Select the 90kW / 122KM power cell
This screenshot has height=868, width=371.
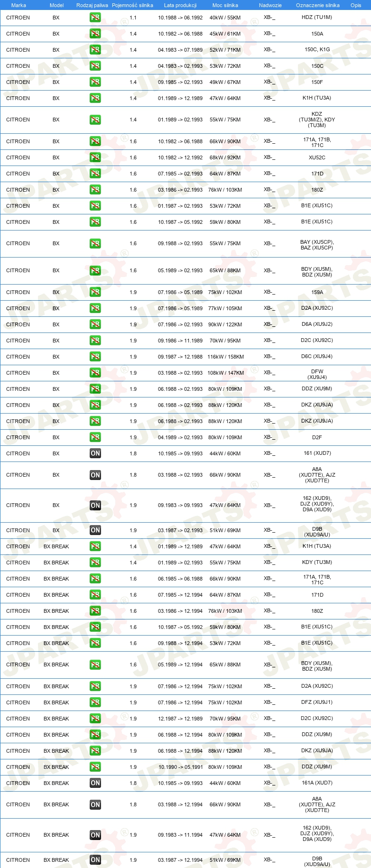(x=225, y=324)
